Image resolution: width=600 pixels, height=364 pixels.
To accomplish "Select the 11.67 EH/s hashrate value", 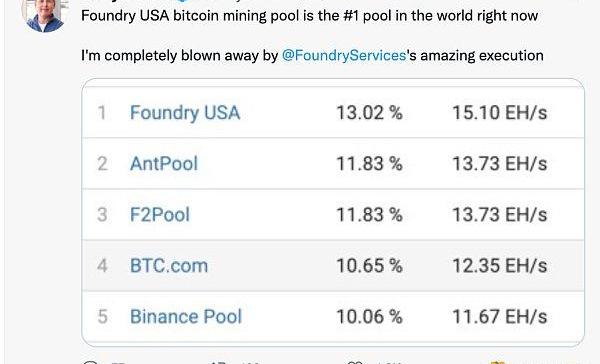I will tap(499, 317).
